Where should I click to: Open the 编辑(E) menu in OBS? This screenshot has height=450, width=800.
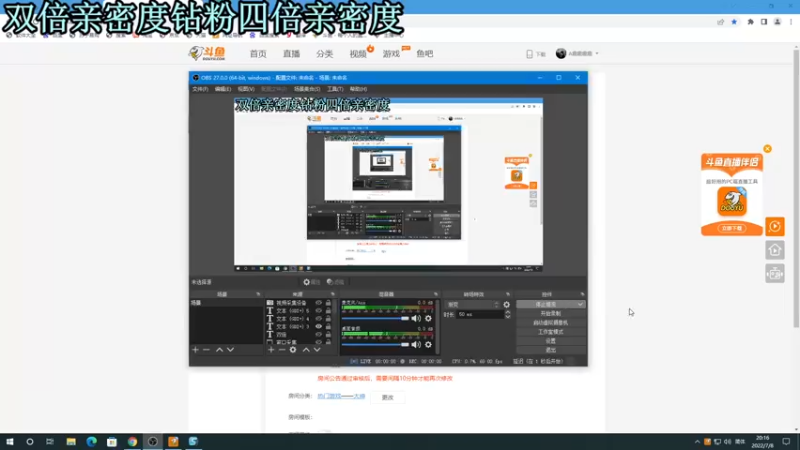pyautogui.click(x=223, y=89)
